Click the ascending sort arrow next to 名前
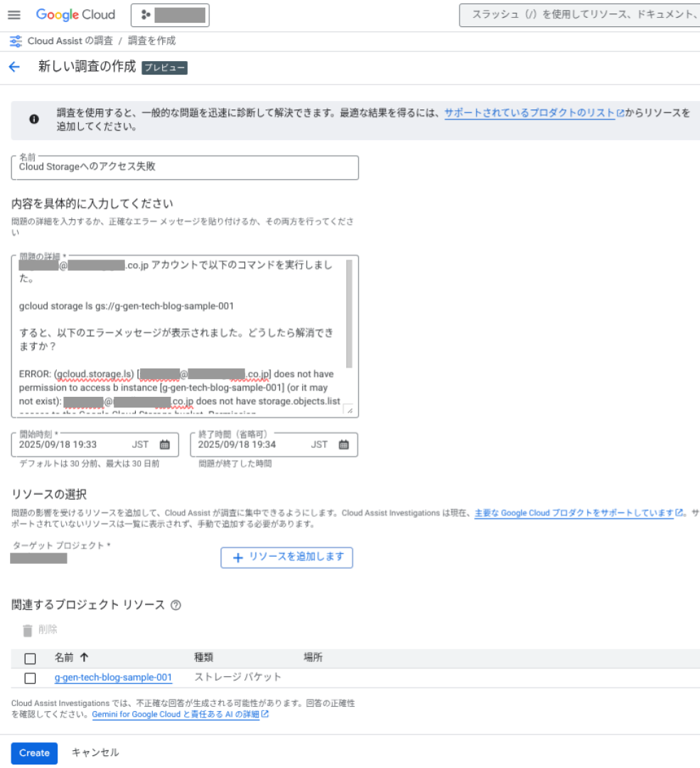This screenshot has width=700, height=768. [84, 657]
